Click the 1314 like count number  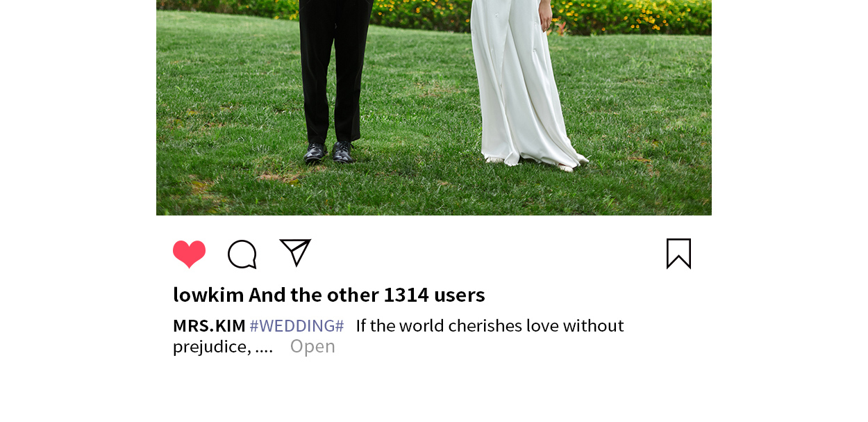(x=406, y=295)
